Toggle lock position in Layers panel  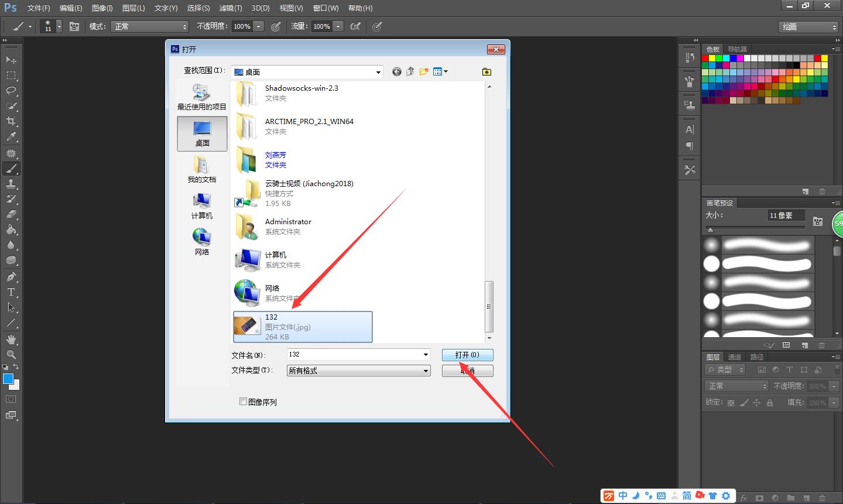[756, 403]
